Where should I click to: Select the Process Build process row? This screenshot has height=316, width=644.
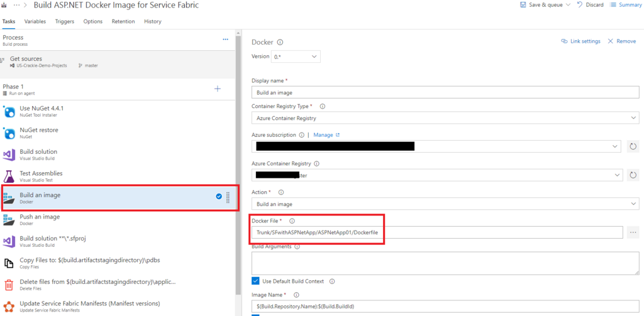coord(118,40)
